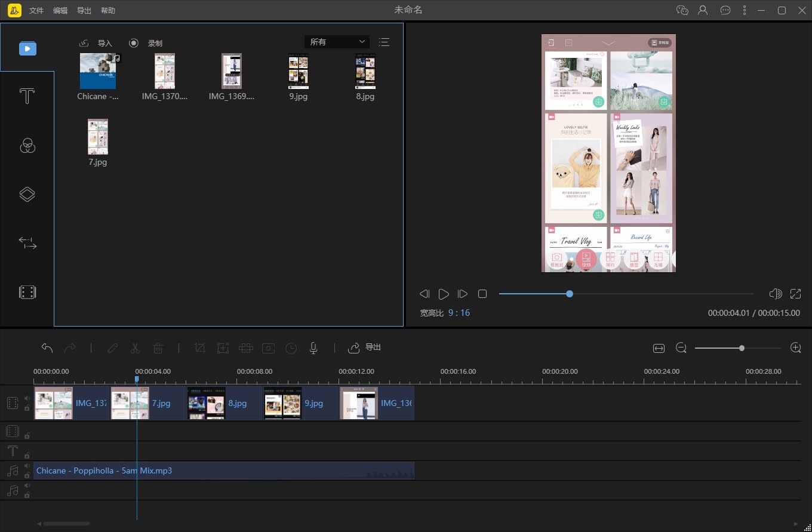The image size is (812, 532).
Task: Click the 导入 import button
Action: point(97,43)
